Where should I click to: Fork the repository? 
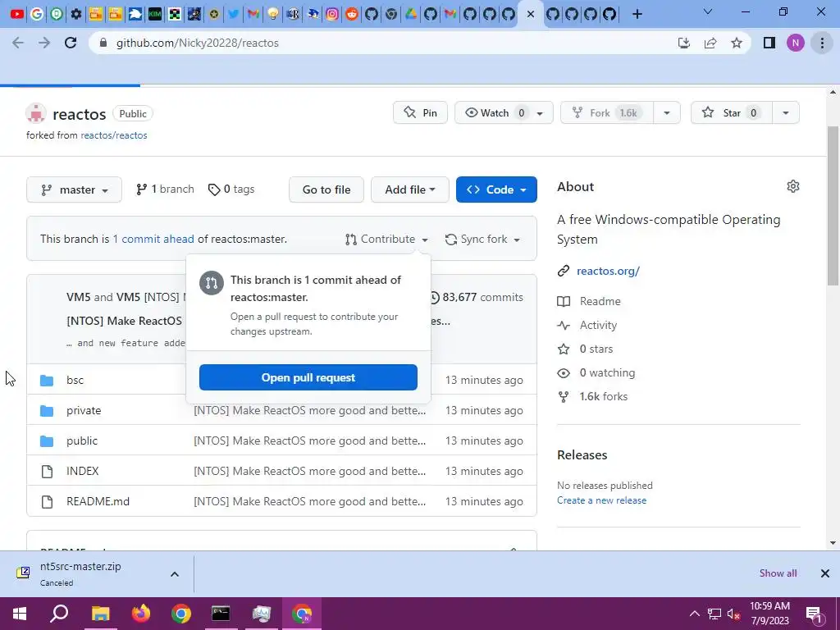pos(607,112)
